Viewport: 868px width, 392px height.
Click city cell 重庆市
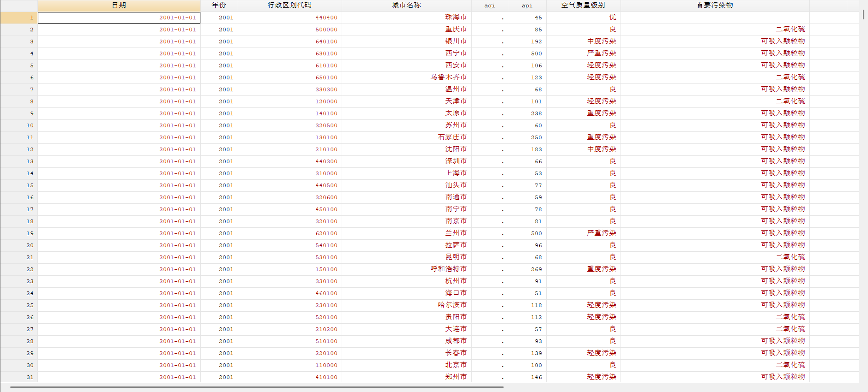click(x=406, y=30)
